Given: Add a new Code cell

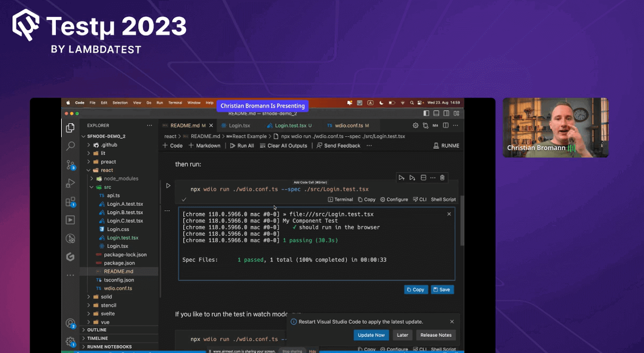Looking at the screenshot, I should 172,146.
